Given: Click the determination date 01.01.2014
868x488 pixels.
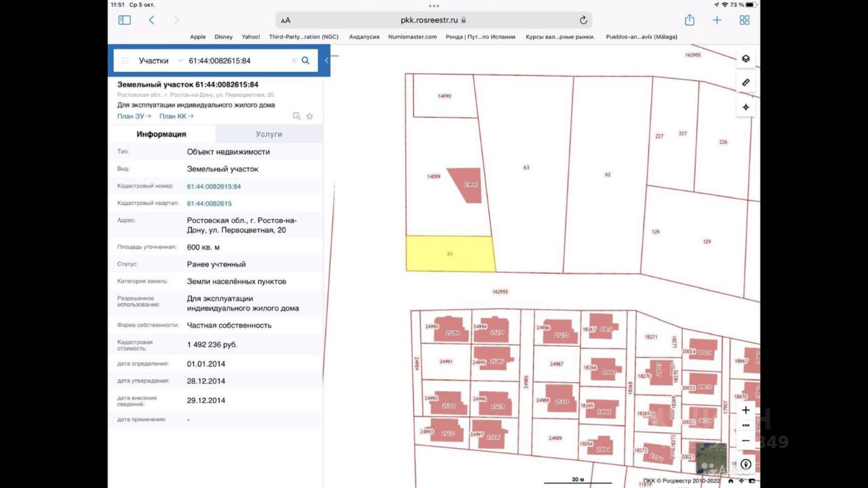Looking at the screenshot, I should tap(206, 364).
